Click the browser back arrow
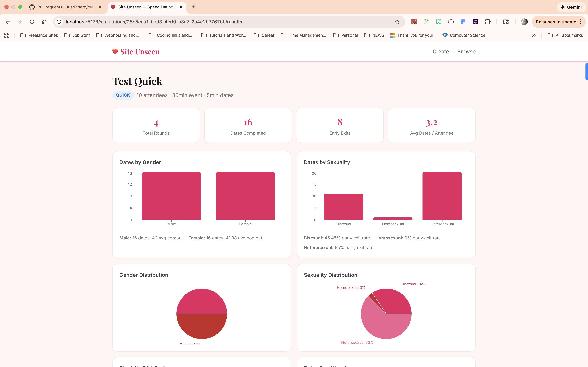The height and width of the screenshot is (367, 588). [x=7, y=22]
